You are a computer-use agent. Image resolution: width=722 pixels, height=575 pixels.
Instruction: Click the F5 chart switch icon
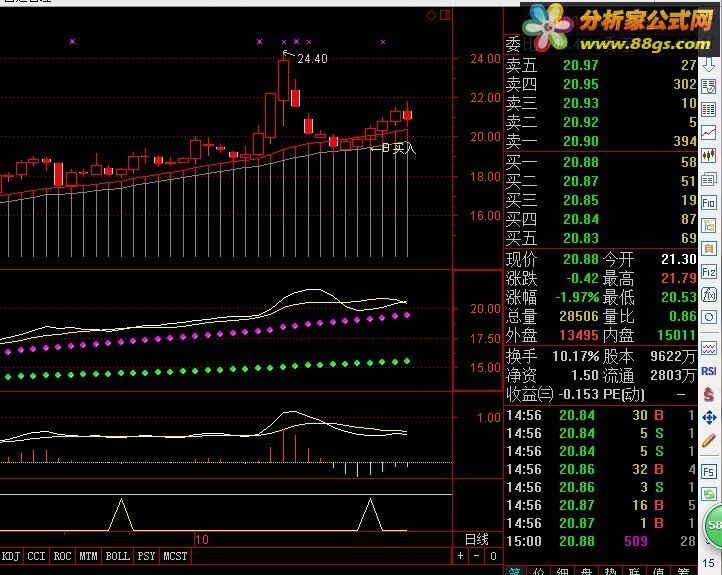click(x=709, y=472)
